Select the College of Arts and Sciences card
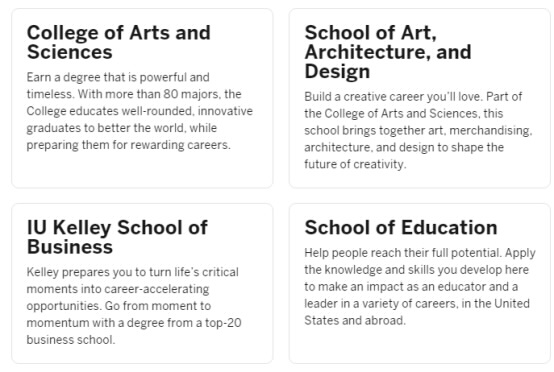554x372 pixels. coord(142,98)
